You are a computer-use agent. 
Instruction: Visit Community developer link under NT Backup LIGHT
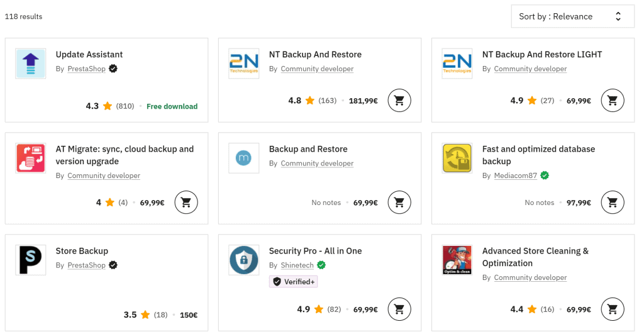530,69
